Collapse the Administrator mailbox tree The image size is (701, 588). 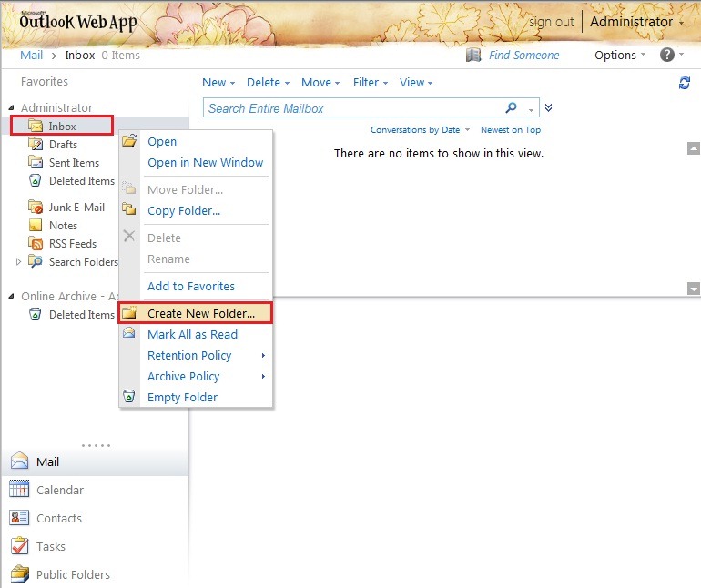coord(12,108)
